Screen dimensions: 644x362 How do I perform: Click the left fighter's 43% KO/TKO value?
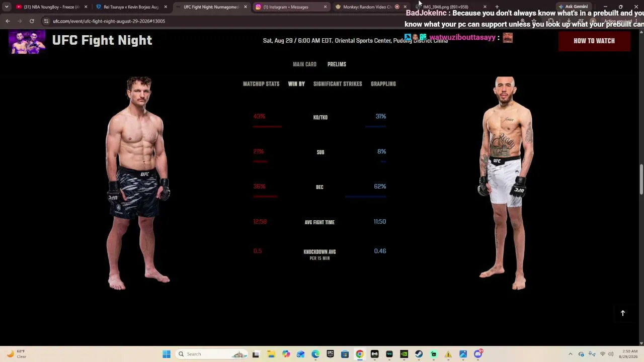click(x=259, y=117)
